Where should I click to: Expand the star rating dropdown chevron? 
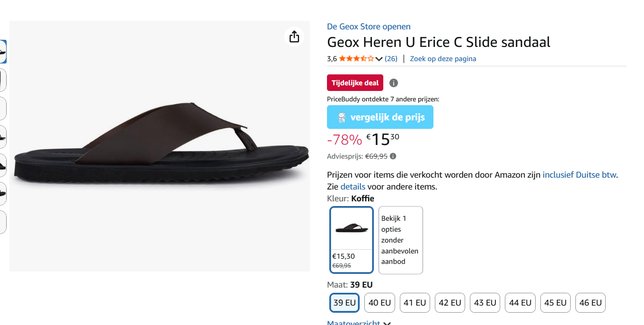[x=379, y=58]
